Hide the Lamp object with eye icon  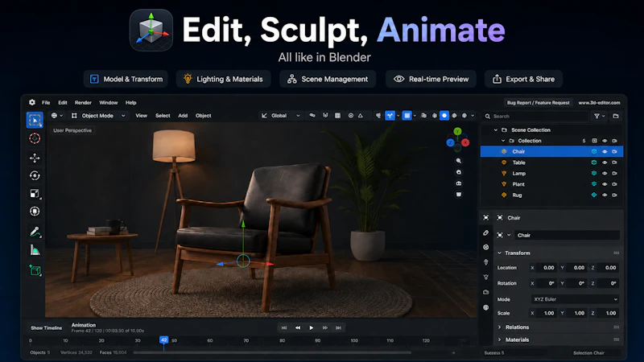click(605, 173)
